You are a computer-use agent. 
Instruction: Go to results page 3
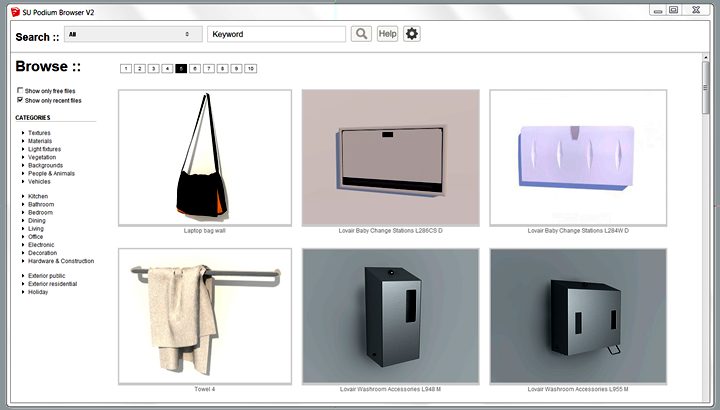(x=153, y=68)
